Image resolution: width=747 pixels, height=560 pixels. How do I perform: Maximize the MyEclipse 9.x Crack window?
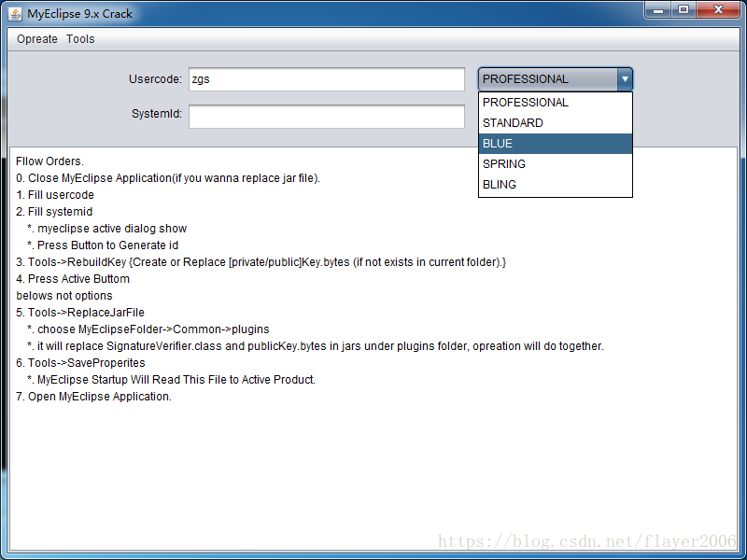pyautogui.click(x=684, y=10)
